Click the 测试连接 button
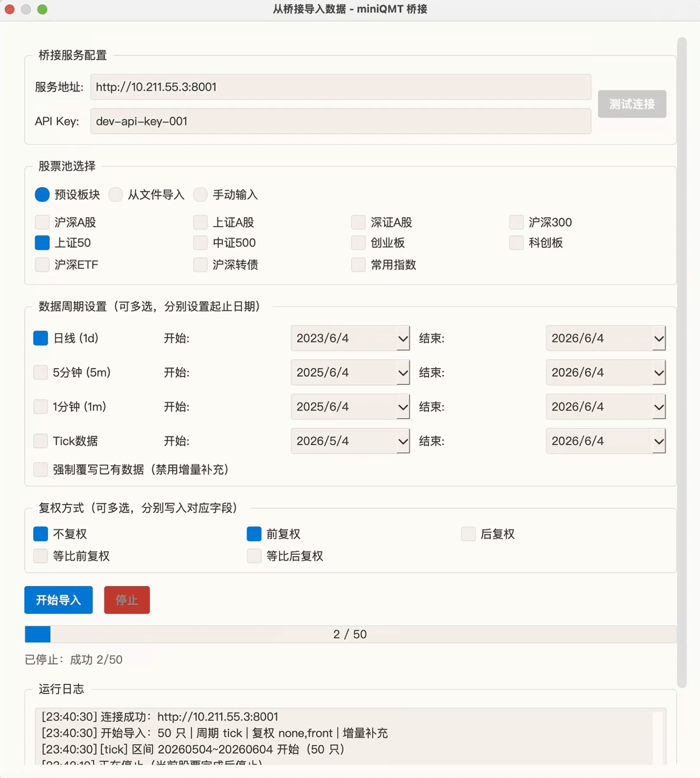Screen dimensions: 700x778 (632, 104)
